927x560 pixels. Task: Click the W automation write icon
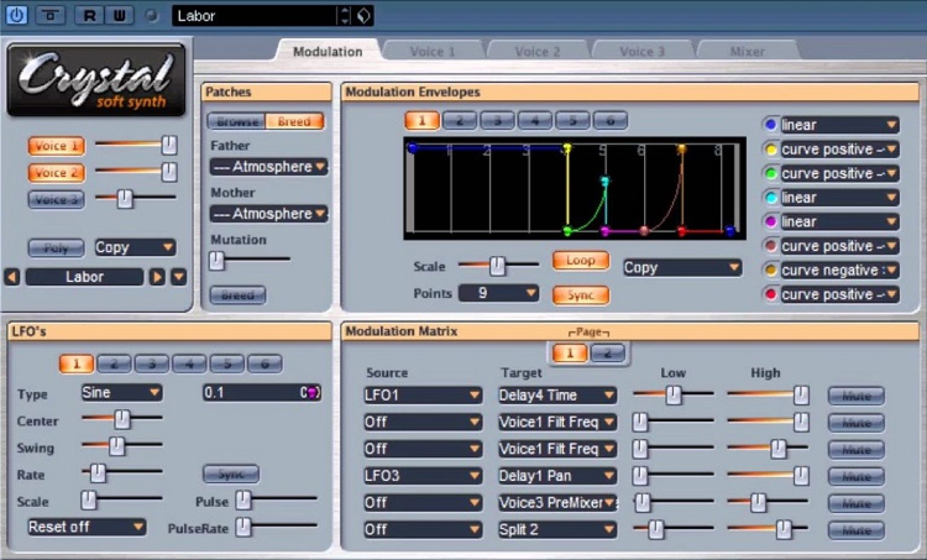(118, 16)
